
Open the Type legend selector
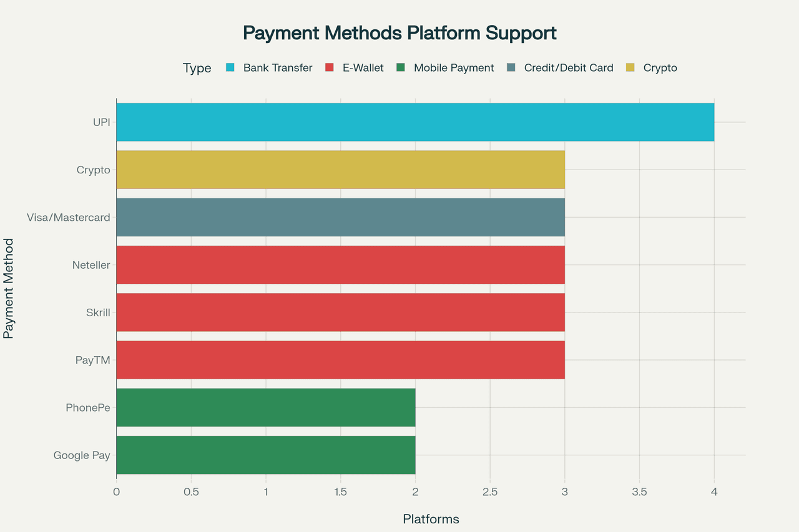click(x=197, y=67)
